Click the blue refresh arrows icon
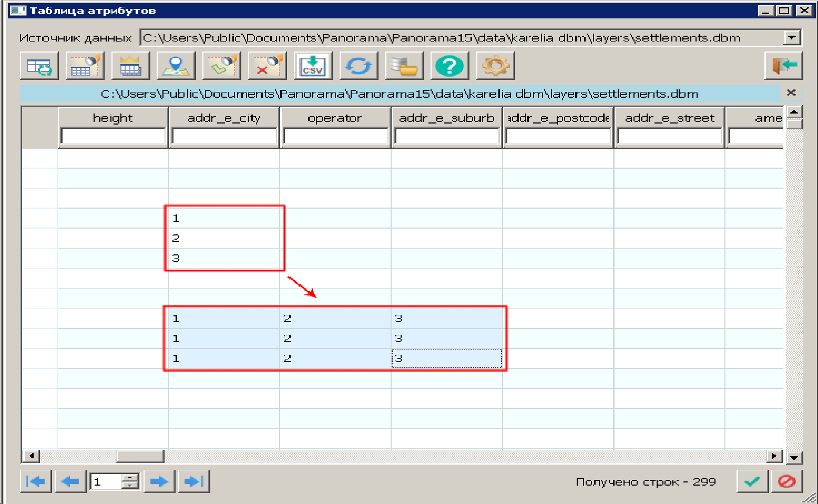 coord(359,66)
